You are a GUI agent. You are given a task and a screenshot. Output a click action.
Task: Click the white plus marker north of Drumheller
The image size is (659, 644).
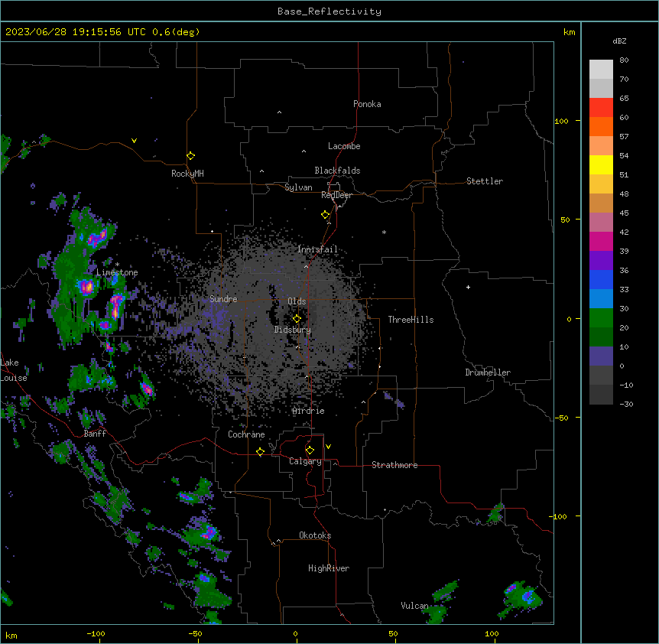click(x=468, y=287)
